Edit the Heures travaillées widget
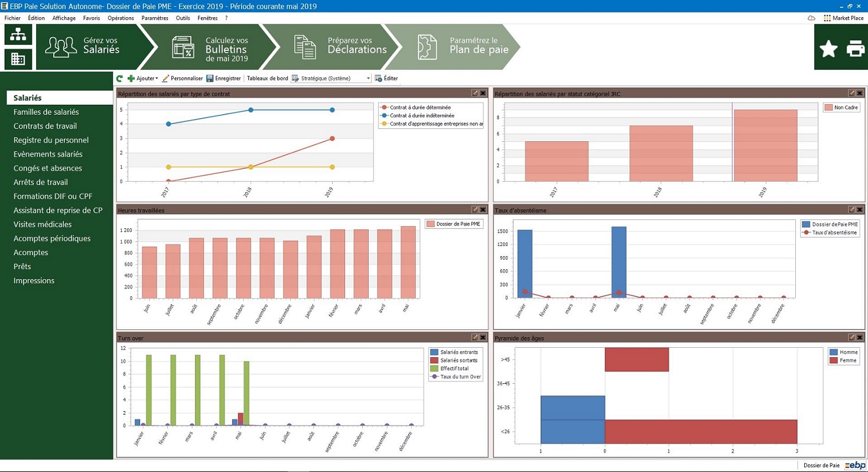Image resolution: width=868 pixels, height=472 pixels. [474, 209]
